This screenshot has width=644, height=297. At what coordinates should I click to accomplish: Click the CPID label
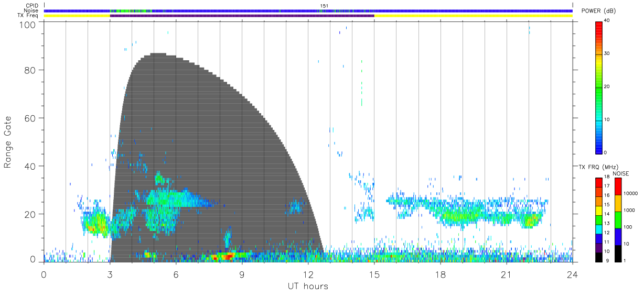pos(32,6)
